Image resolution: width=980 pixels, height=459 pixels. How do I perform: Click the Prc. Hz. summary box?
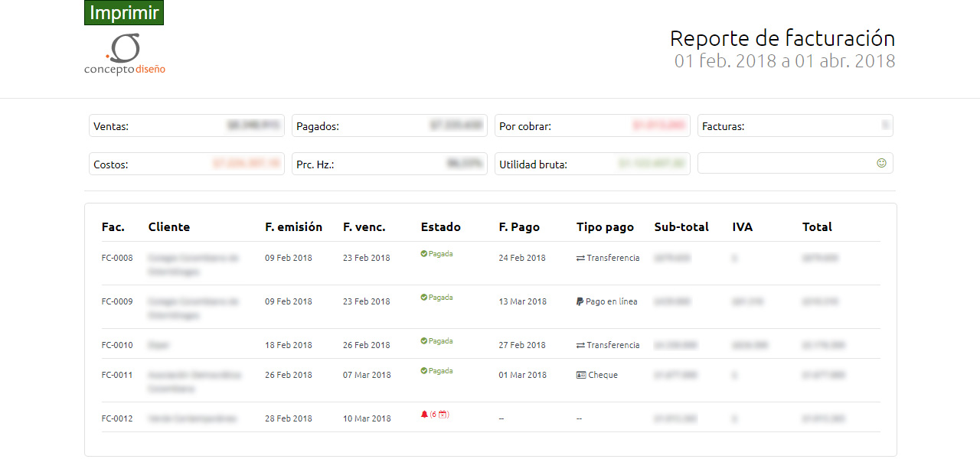(x=390, y=164)
